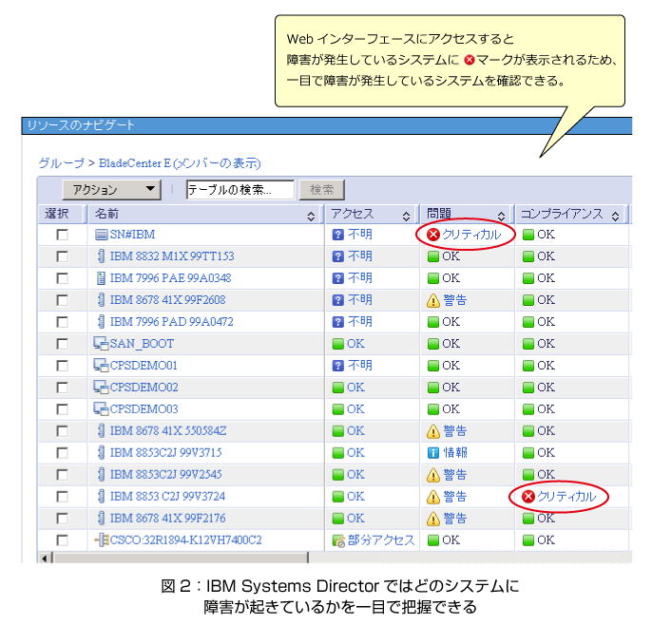This screenshot has width=652, height=644.
Task: Click the scrollbar left arrow
Action: click(x=45, y=558)
